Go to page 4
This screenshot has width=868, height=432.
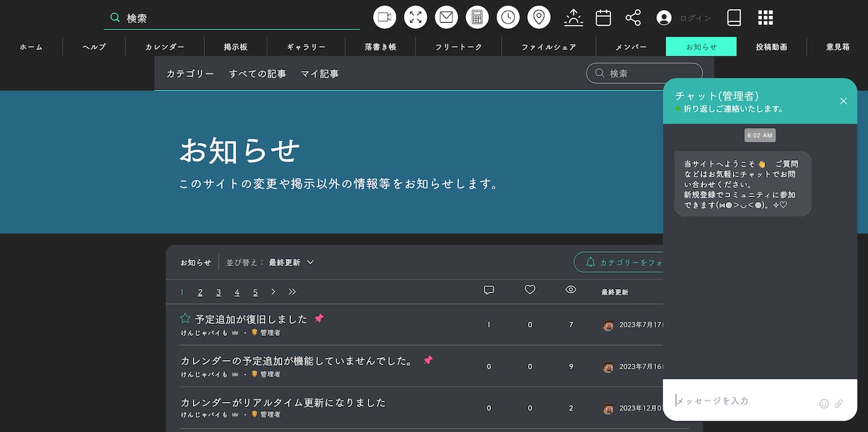(x=237, y=292)
